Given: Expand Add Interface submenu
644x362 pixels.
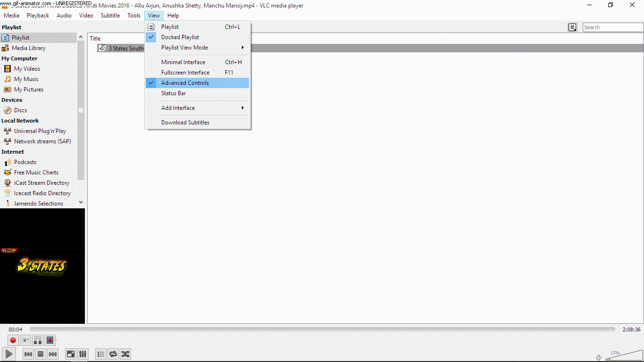Looking at the screenshot, I should (x=198, y=108).
